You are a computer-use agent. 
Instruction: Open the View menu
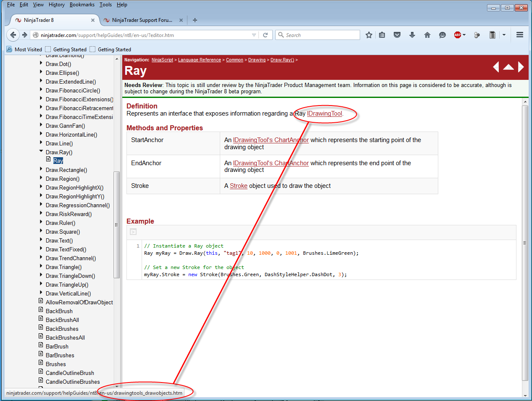(x=38, y=5)
